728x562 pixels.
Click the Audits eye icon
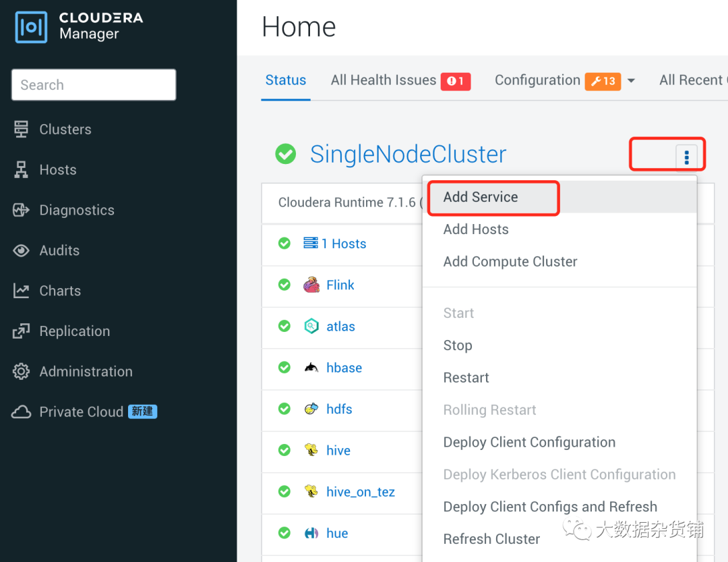point(22,250)
